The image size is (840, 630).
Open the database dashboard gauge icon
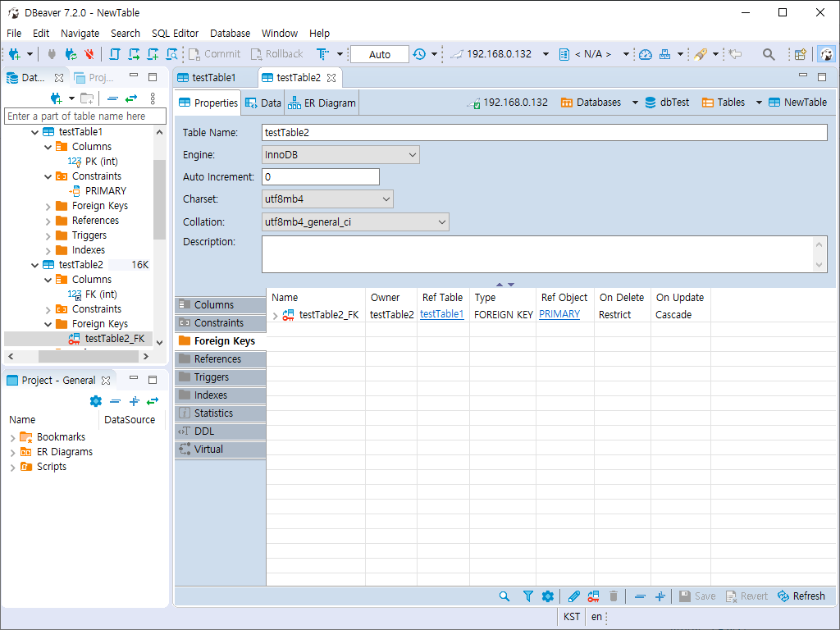646,54
